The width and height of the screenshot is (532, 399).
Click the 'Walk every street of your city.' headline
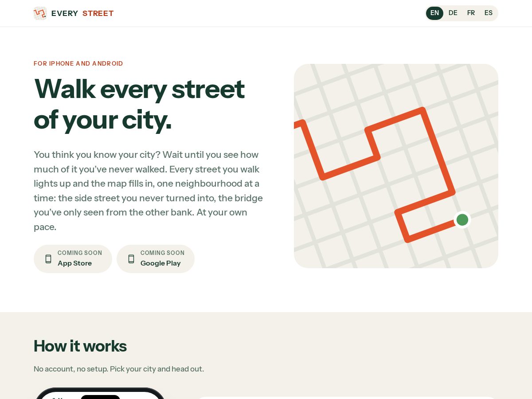click(x=139, y=104)
